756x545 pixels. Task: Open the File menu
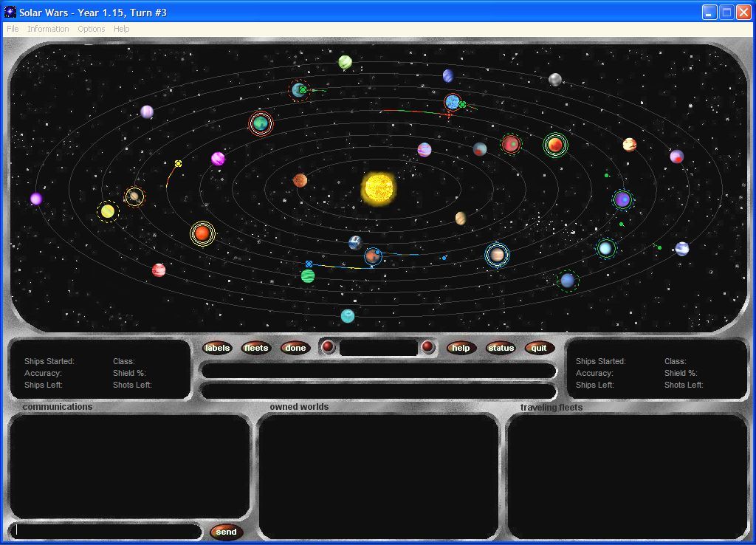[x=13, y=29]
